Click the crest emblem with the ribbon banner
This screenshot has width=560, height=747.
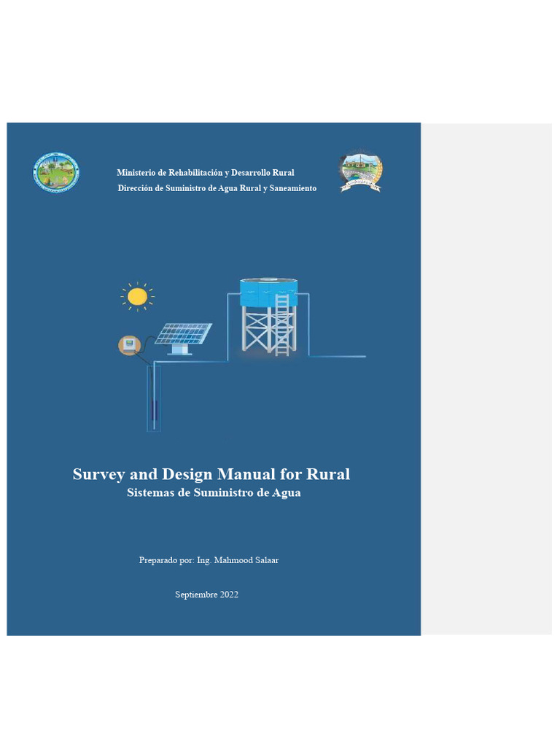pyautogui.click(x=361, y=171)
